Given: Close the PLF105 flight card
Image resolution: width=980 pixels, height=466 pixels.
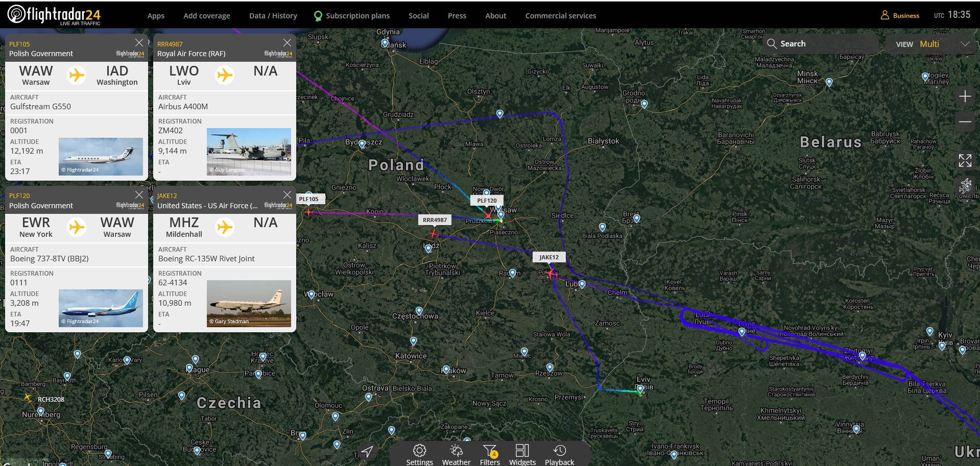Looking at the screenshot, I should 139,42.
